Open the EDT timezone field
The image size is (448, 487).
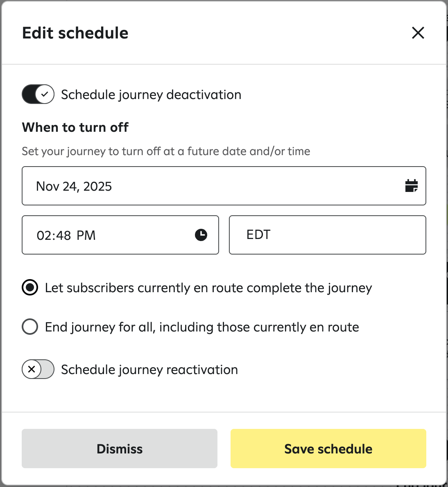pos(327,235)
